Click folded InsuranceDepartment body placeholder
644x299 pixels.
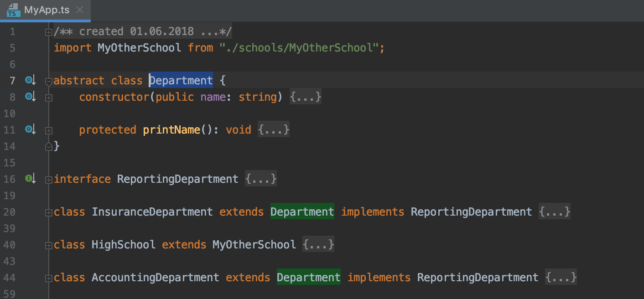[555, 212]
